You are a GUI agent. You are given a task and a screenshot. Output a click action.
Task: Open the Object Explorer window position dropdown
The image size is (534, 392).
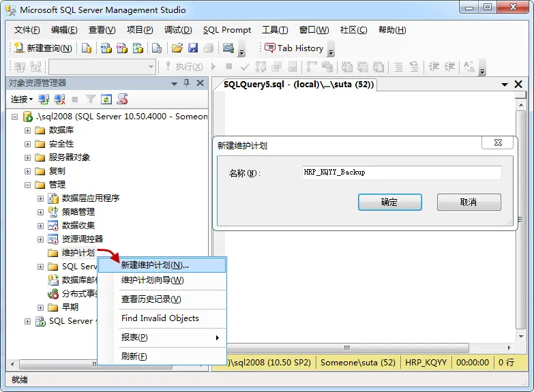point(175,83)
